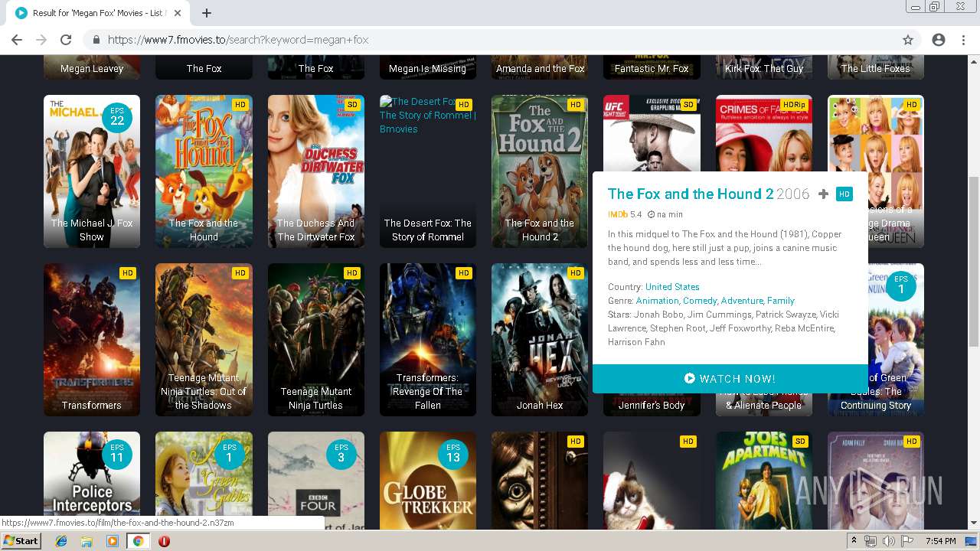
Task: Open the Grumpy Cat Christmas poster
Action: coord(652,480)
